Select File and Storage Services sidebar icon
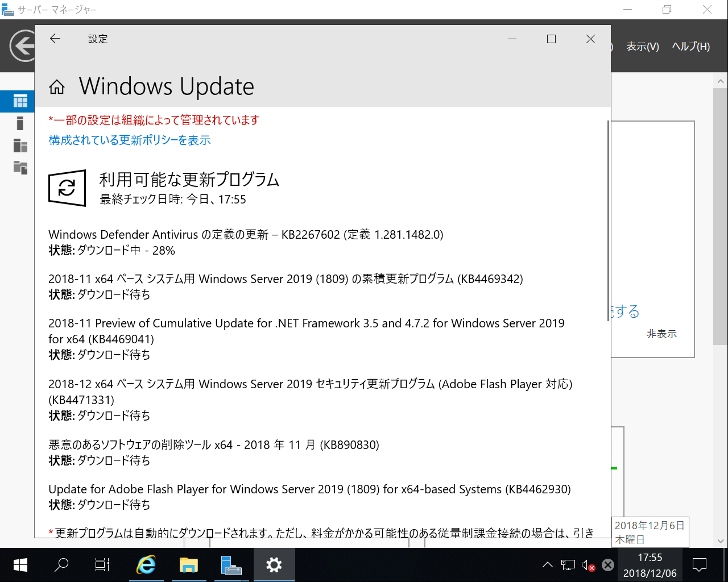This screenshot has height=582, width=728. (x=20, y=167)
